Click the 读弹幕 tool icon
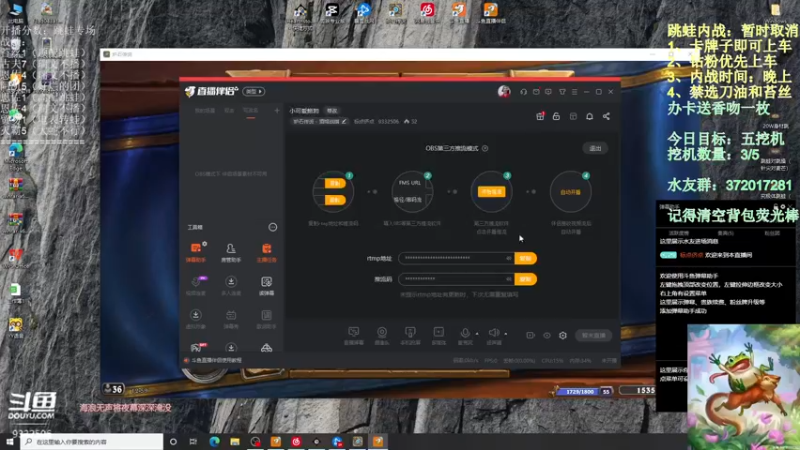 pos(266,286)
